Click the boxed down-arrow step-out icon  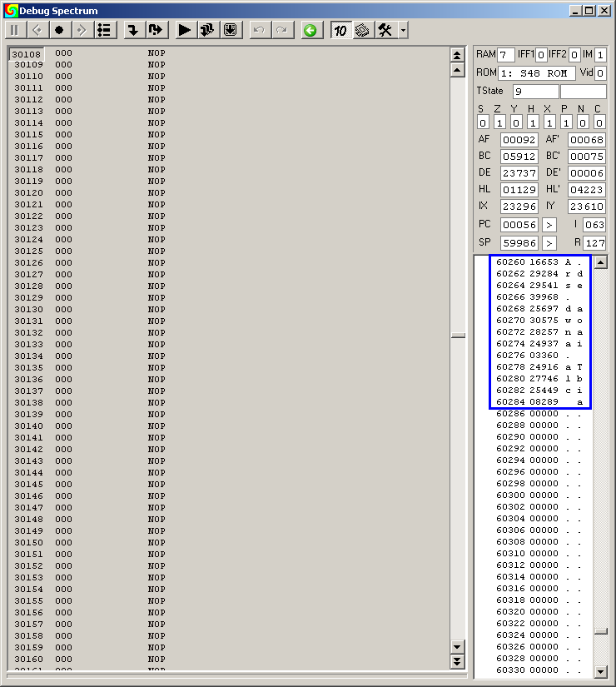230,30
